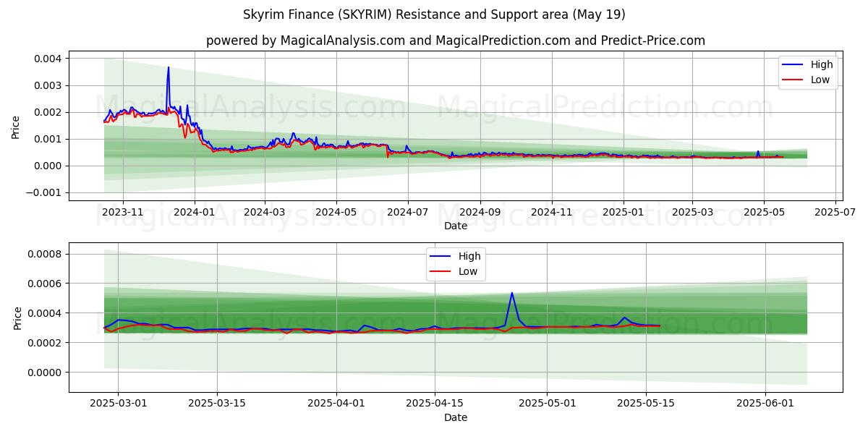The width and height of the screenshot is (868, 434).
Task: Click the December 2023 price spike peak
Action: pyautogui.click(x=169, y=67)
